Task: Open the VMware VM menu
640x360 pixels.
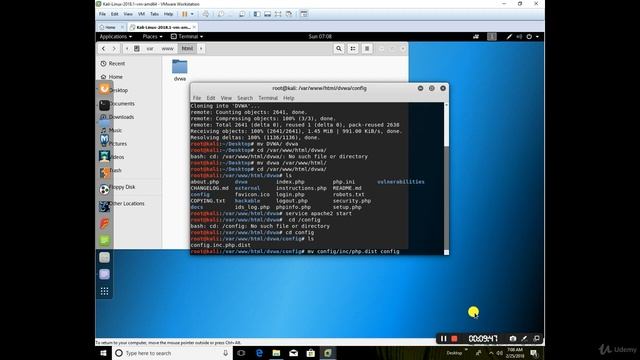Action: 141,14
